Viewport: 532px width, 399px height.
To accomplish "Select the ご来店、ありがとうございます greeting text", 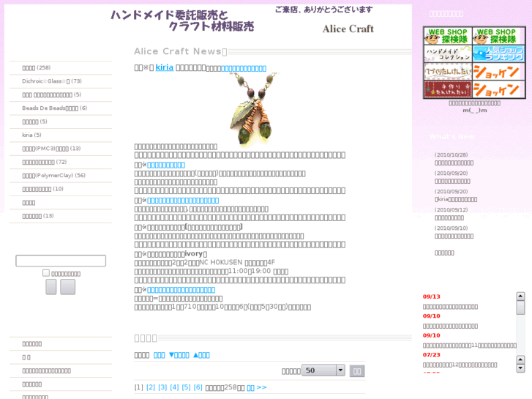I will click(x=323, y=10).
